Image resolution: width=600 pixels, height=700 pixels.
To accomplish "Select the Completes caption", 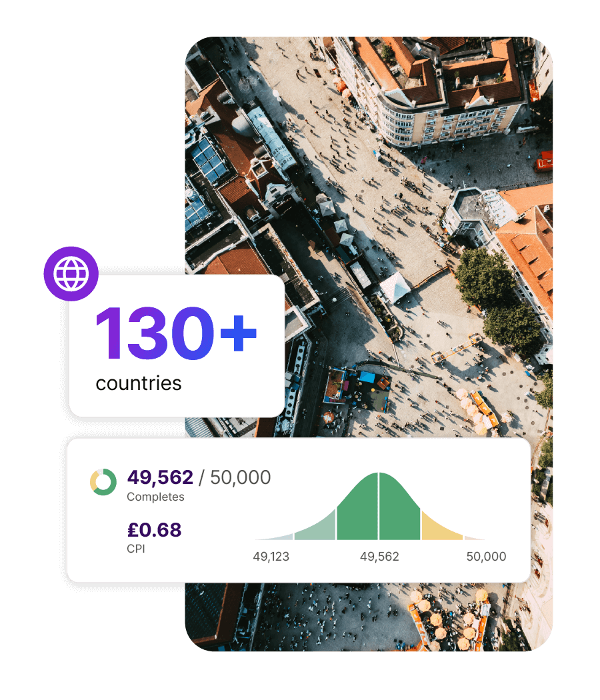I will [155, 497].
